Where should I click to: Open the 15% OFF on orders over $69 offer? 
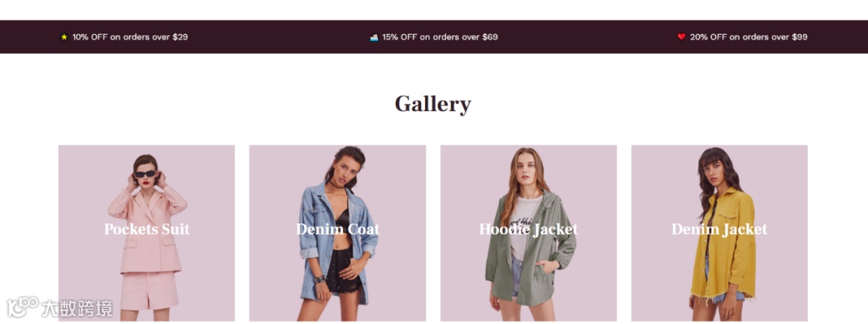click(x=440, y=37)
